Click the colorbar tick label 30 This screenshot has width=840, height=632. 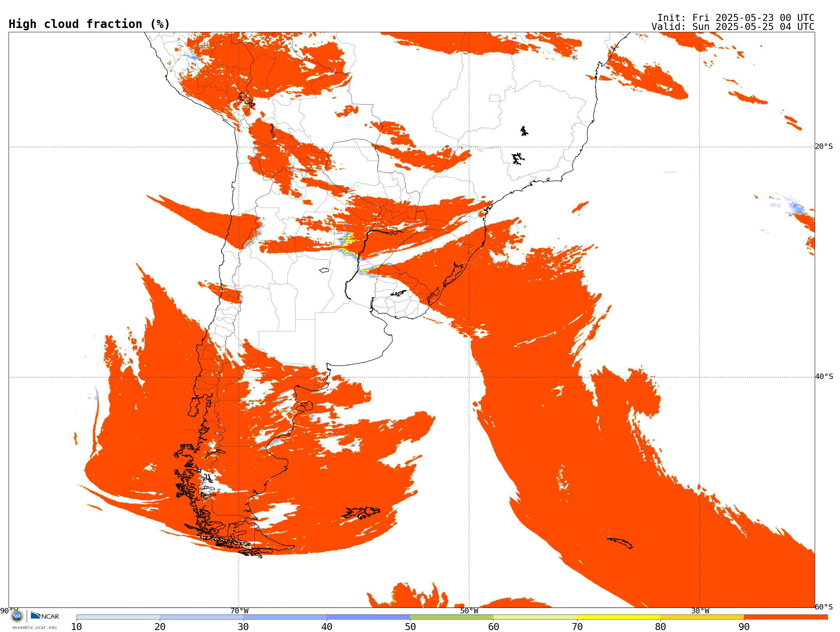tap(243, 627)
